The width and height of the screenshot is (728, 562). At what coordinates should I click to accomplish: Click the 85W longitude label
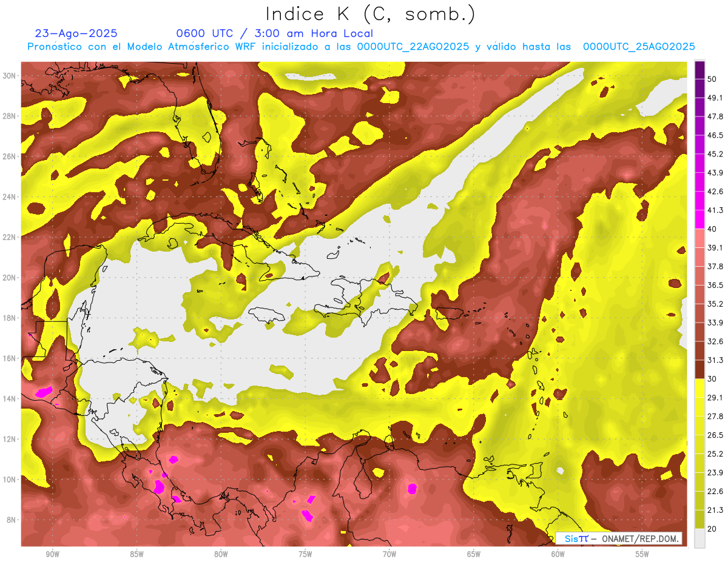[x=136, y=555]
